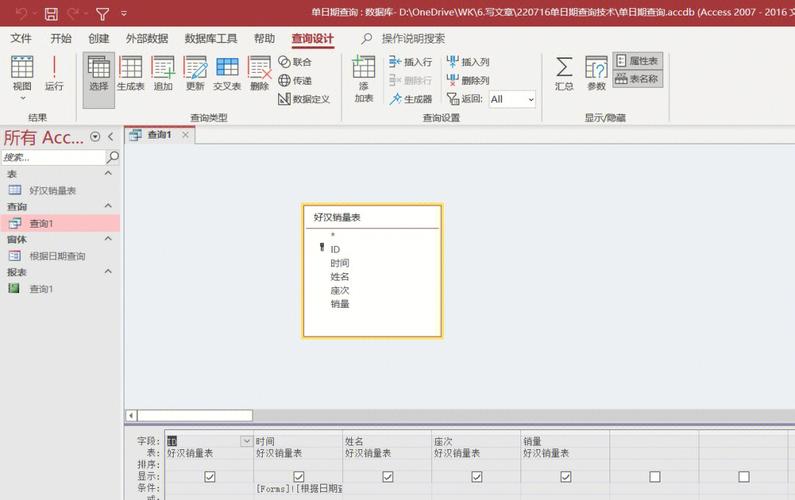
Task: Switch query type to 追加
Action: pos(163,74)
